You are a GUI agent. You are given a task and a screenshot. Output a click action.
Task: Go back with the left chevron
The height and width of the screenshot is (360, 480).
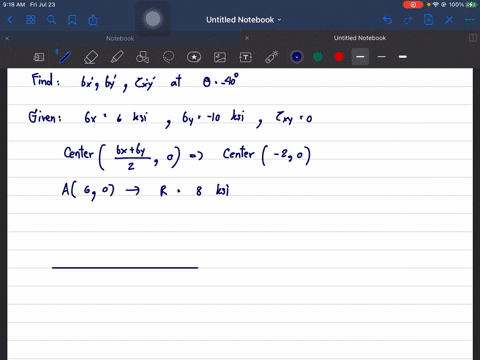(x=10, y=20)
